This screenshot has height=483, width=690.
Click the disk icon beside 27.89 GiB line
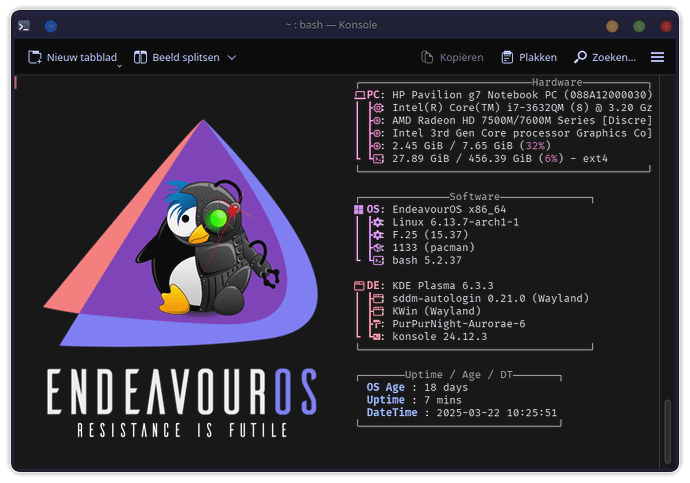tap(378, 159)
